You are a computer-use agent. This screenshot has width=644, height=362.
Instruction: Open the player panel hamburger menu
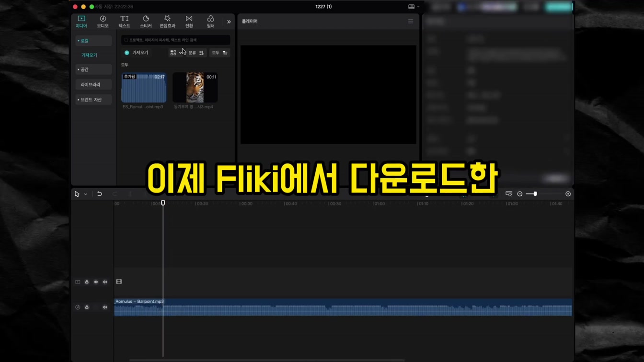[x=411, y=22]
